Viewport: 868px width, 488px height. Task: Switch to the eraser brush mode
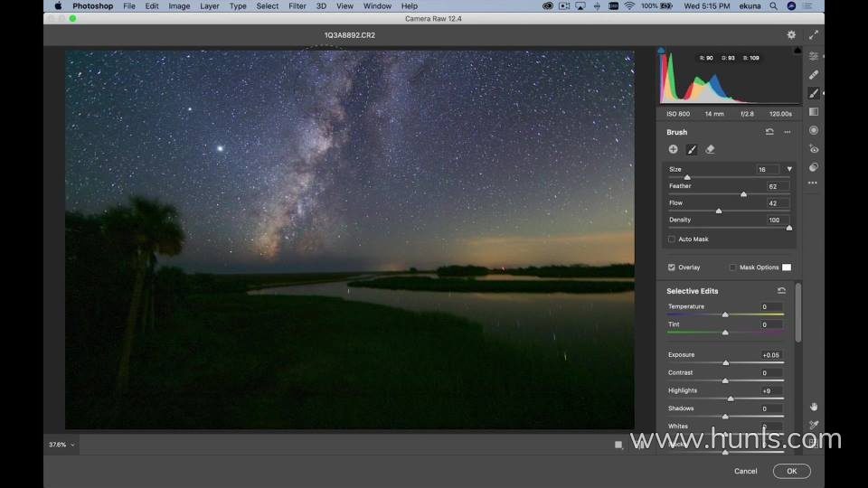[x=710, y=149]
